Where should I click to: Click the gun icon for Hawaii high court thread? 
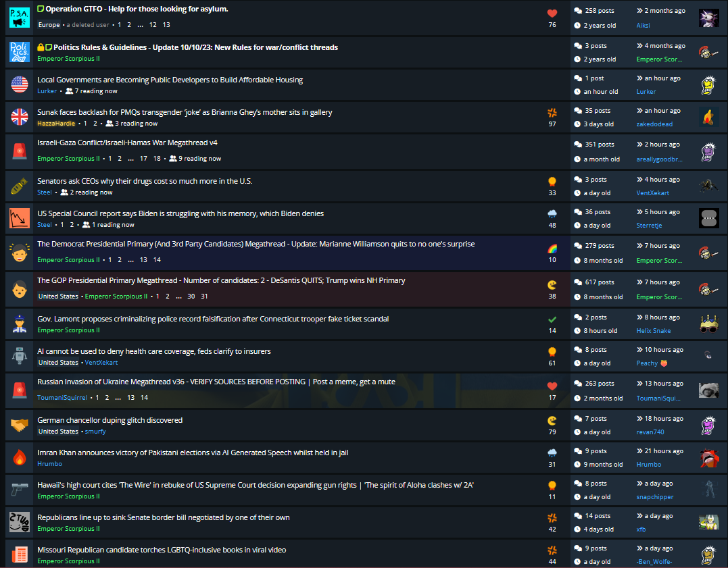coord(20,490)
